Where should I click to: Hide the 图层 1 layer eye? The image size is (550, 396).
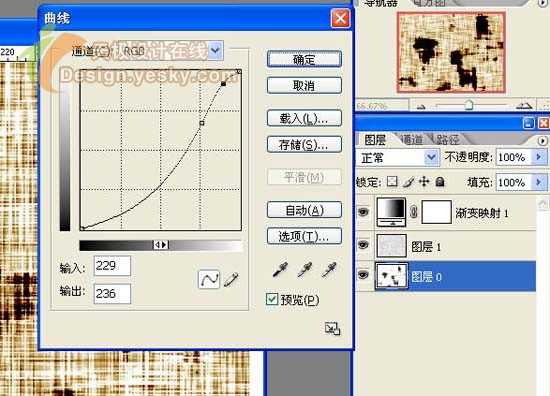click(x=363, y=244)
